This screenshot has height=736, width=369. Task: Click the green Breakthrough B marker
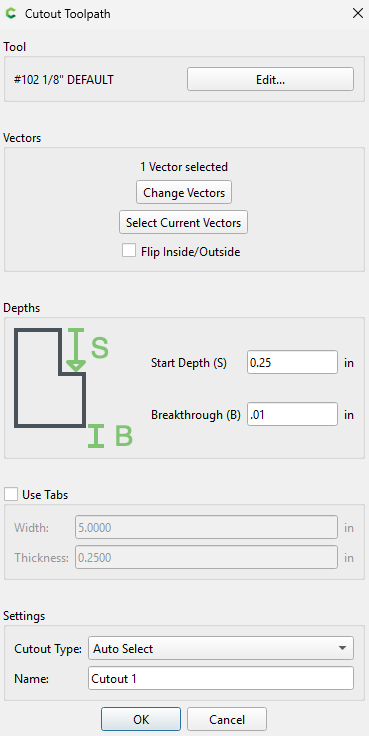pyautogui.click(x=96, y=436)
